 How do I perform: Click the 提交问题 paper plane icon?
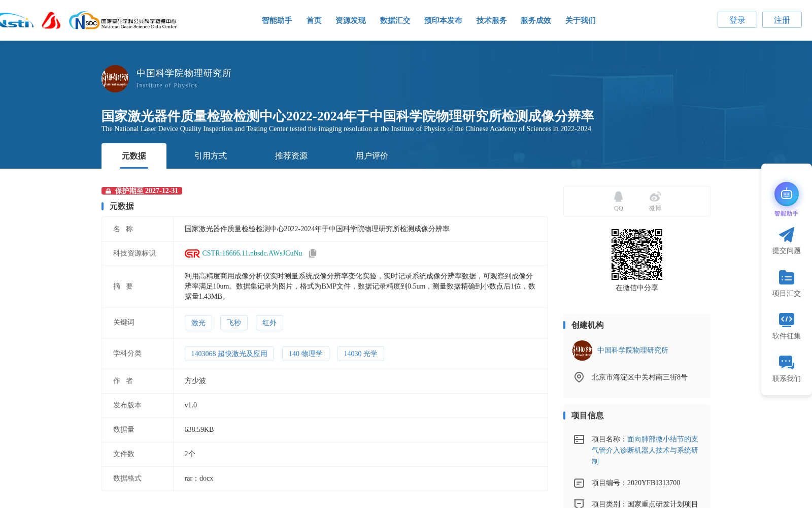click(787, 235)
